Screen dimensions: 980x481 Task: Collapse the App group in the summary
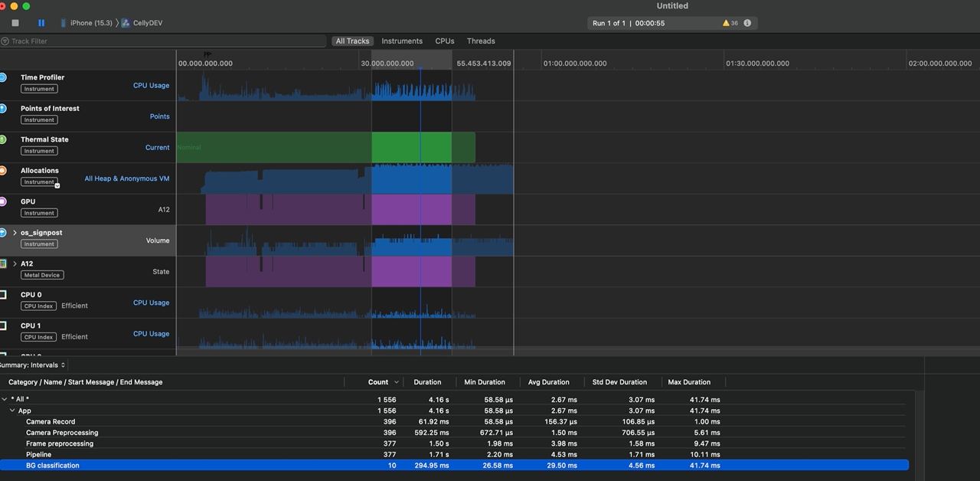(x=12, y=410)
